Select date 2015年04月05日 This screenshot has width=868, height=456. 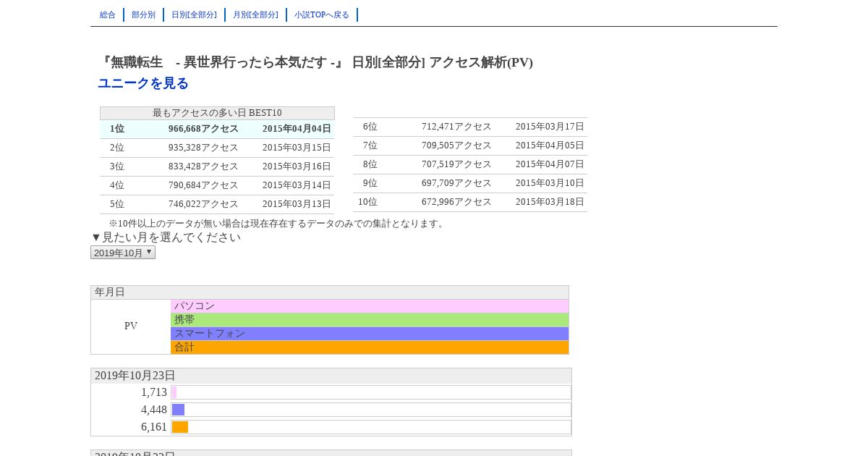tap(550, 145)
